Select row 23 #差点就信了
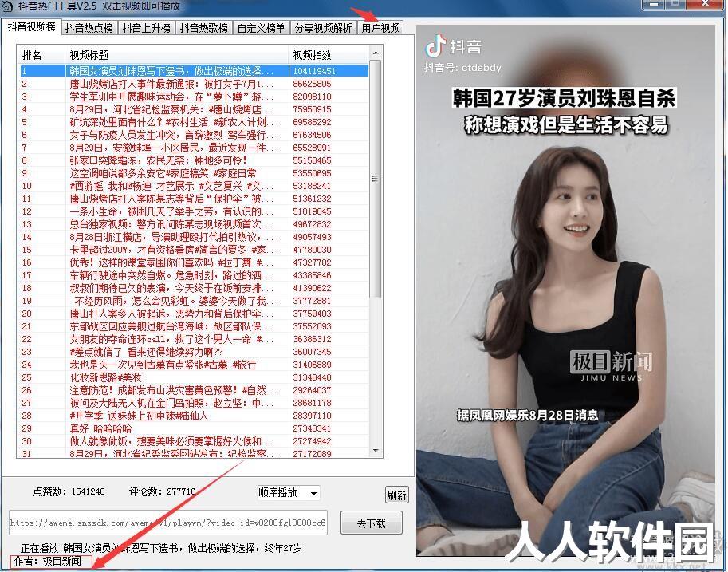Screen dimensions: 728x572 pyautogui.click(x=194, y=352)
